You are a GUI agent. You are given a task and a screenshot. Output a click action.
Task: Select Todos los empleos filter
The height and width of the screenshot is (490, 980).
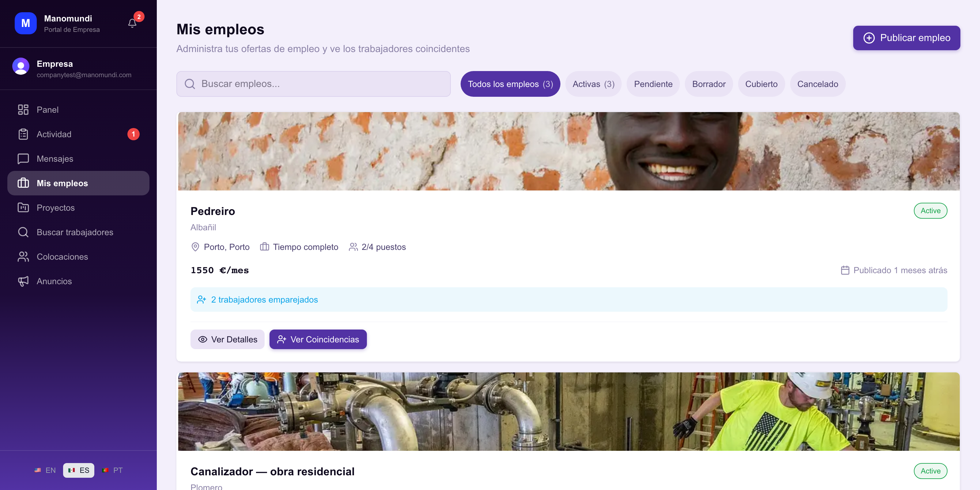point(510,84)
